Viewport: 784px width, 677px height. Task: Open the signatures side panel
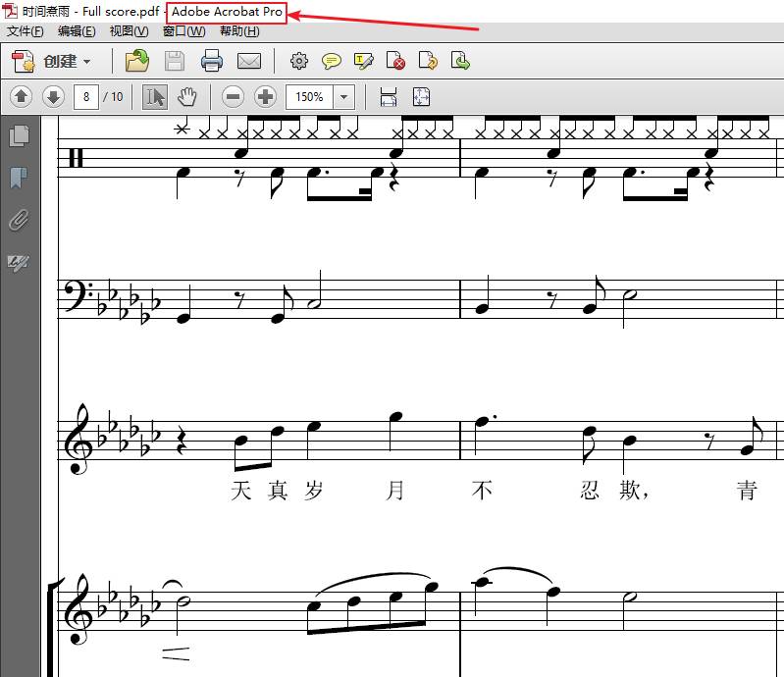(19, 262)
